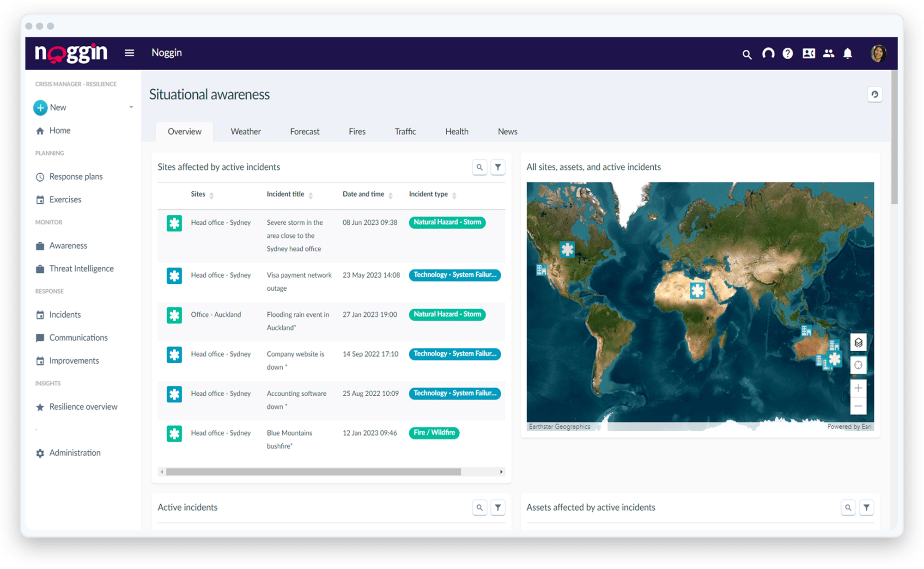This screenshot has width=924, height=569.
Task: Click the notifications bell icon
Action: (x=848, y=54)
